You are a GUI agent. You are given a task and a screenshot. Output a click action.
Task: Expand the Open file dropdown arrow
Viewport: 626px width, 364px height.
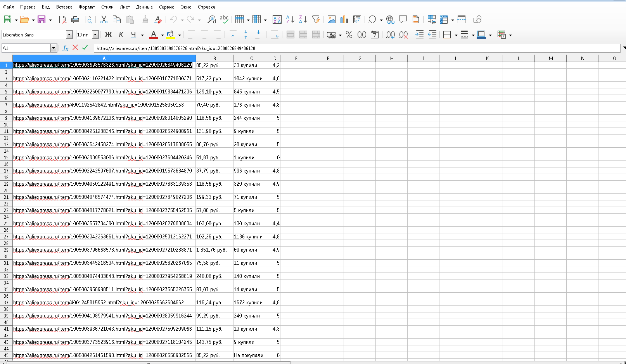[33, 20]
